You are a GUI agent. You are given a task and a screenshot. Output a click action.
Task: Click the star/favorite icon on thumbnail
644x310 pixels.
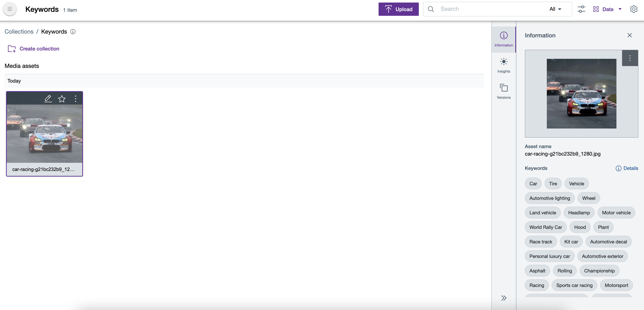pyautogui.click(x=62, y=98)
